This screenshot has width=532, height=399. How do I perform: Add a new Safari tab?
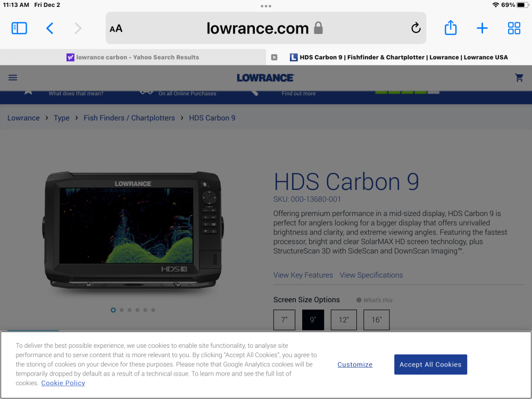coord(482,28)
